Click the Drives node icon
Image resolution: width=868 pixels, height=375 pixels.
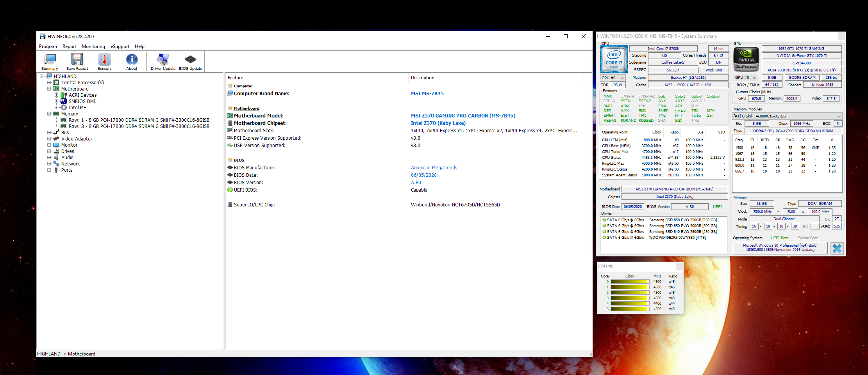click(56, 151)
